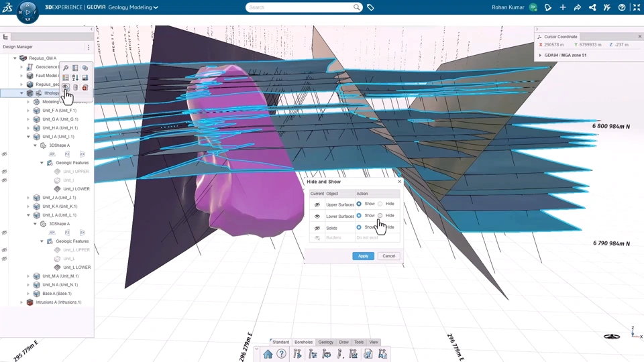Screen dimensions: 644x362
Task: Click the plus add-content icon
Action: 563,7
